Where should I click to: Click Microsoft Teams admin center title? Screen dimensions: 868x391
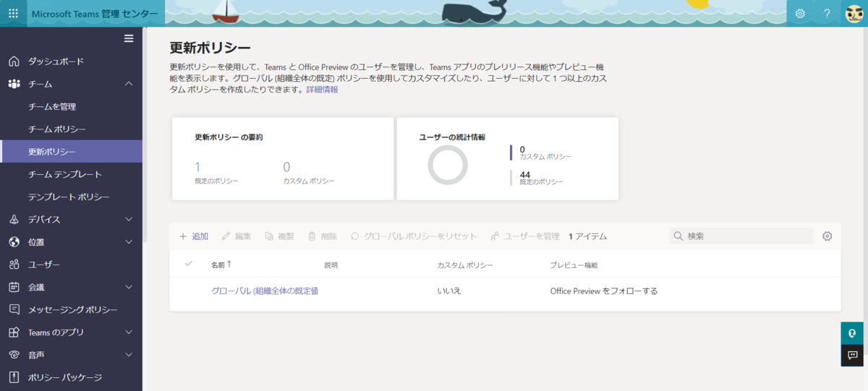[x=95, y=13]
